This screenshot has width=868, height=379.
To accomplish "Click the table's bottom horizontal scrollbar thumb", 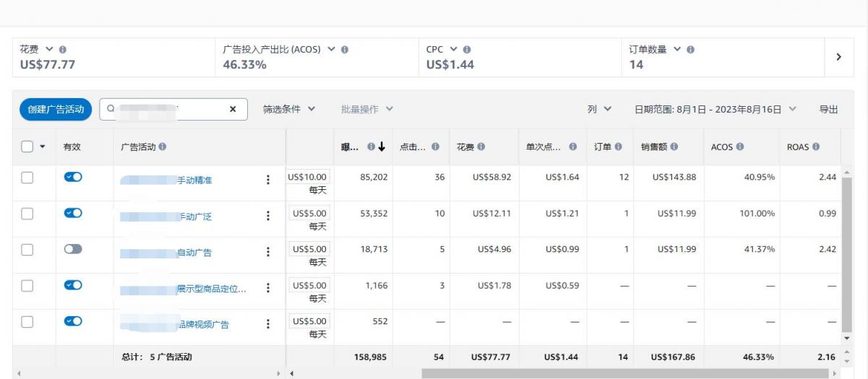I will coord(626,374).
